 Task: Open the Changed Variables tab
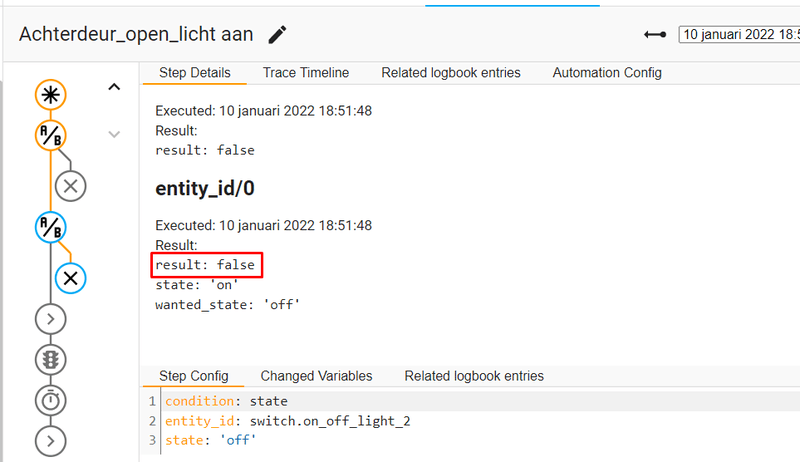[316, 376]
